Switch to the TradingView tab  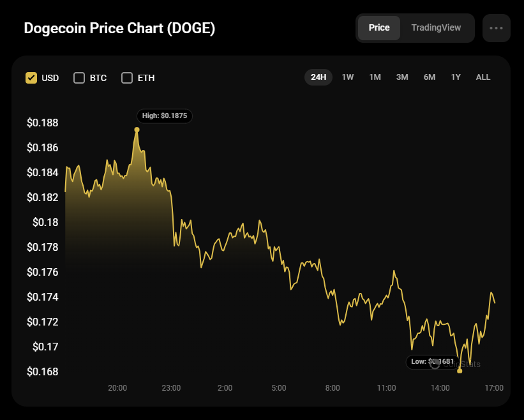pyautogui.click(x=436, y=28)
